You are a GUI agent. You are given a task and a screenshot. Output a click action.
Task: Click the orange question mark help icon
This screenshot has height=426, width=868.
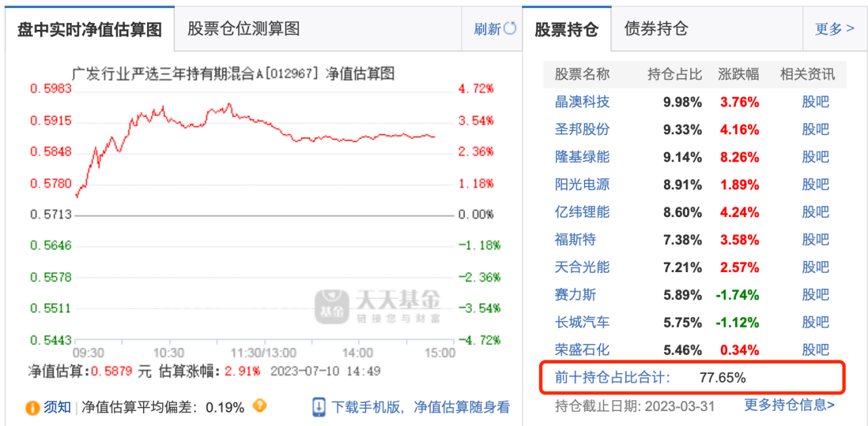point(259,406)
